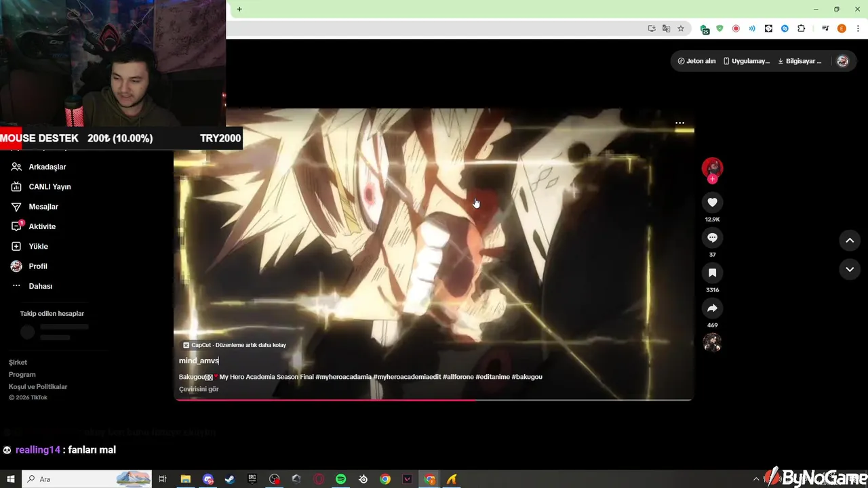The image size is (868, 488).
Task: Open the blue Shazam extension
Action: click(785, 28)
